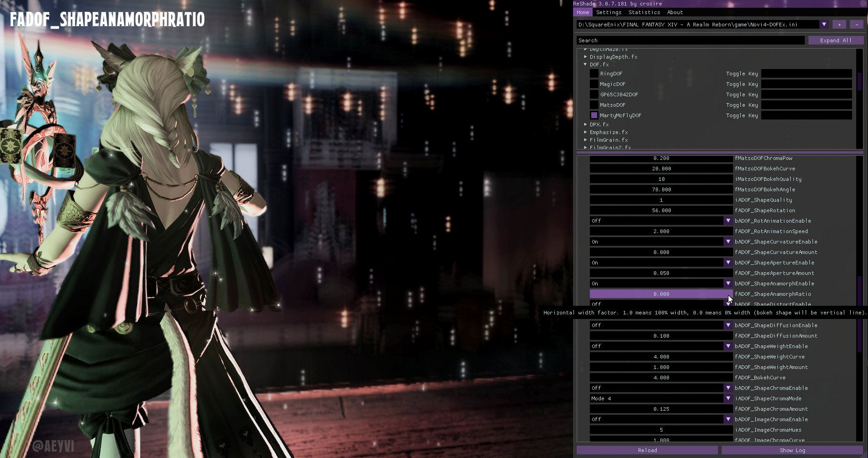Click the Reload button
The width and height of the screenshot is (868, 458).
point(648,450)
